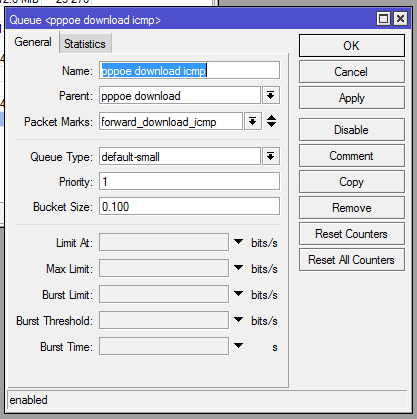Viewport: 417px width, 419px height.
Task: Expand the Burst Threshold field arrow
Action: coord(238,320)
